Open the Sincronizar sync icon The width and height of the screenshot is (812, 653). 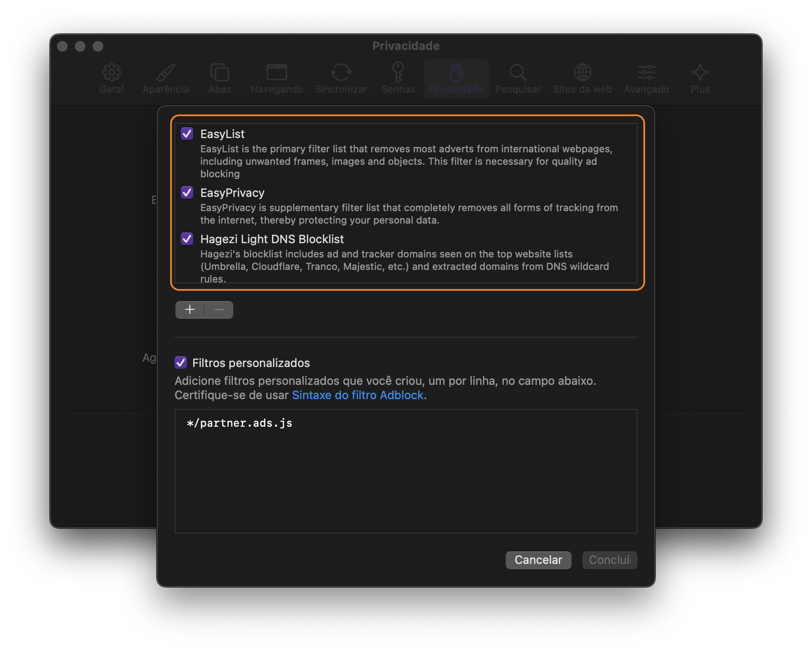[x=341, y=73]
